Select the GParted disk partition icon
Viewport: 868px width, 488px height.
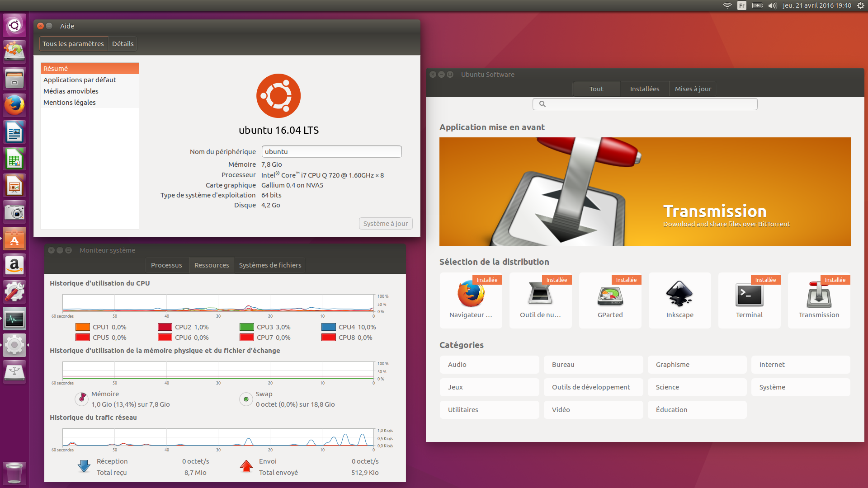click(x=609, y=295)
